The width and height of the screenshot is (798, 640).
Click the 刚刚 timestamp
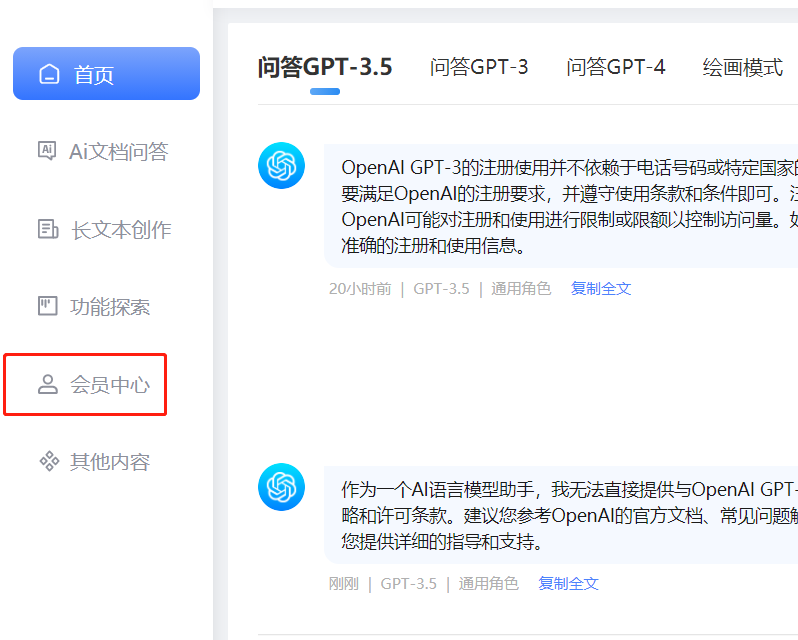343,584
